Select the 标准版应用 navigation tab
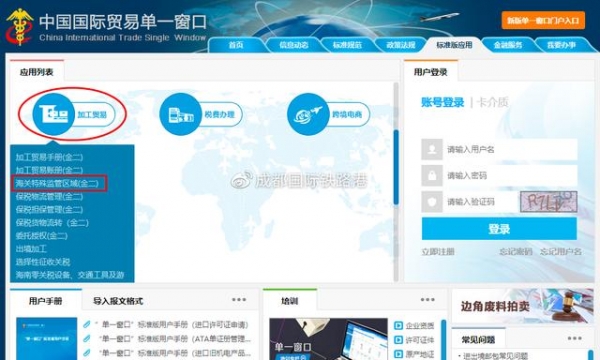 coord(454,45)
